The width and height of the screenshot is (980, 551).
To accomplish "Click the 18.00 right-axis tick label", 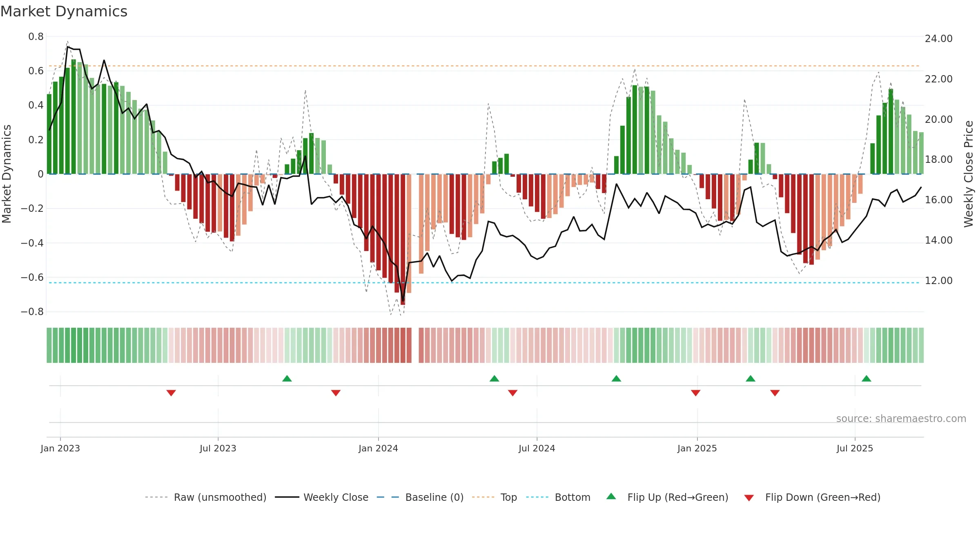I will pyautogui.click(x=939, y=160).
